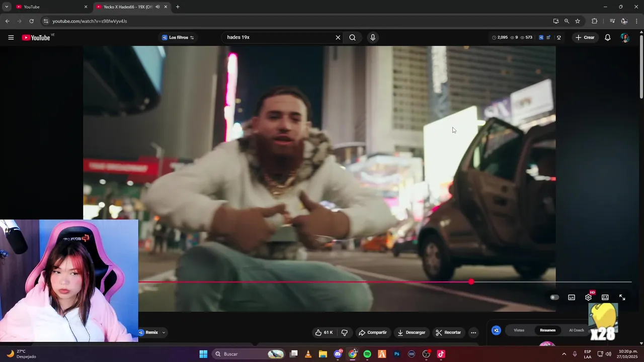Click the Crear create button

tap(585, 38)
